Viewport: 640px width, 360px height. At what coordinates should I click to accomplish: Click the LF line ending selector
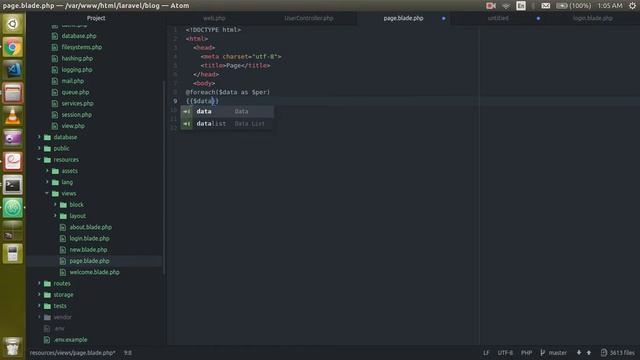pyautogui.click(x=486, y=353)
